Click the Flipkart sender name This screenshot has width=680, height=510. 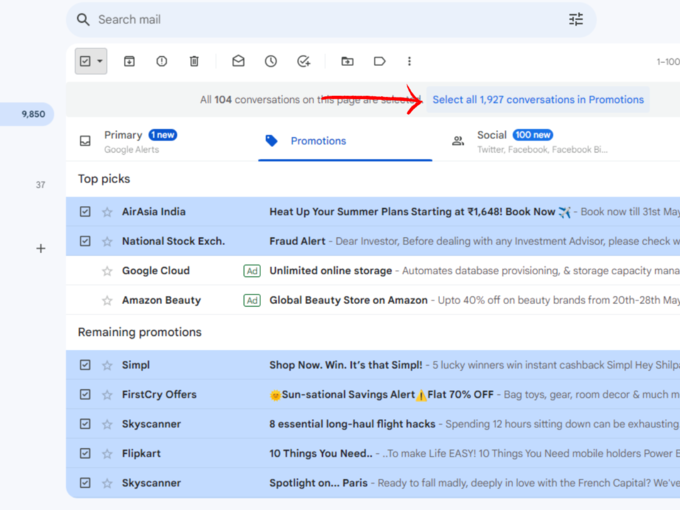pos(141,454)
